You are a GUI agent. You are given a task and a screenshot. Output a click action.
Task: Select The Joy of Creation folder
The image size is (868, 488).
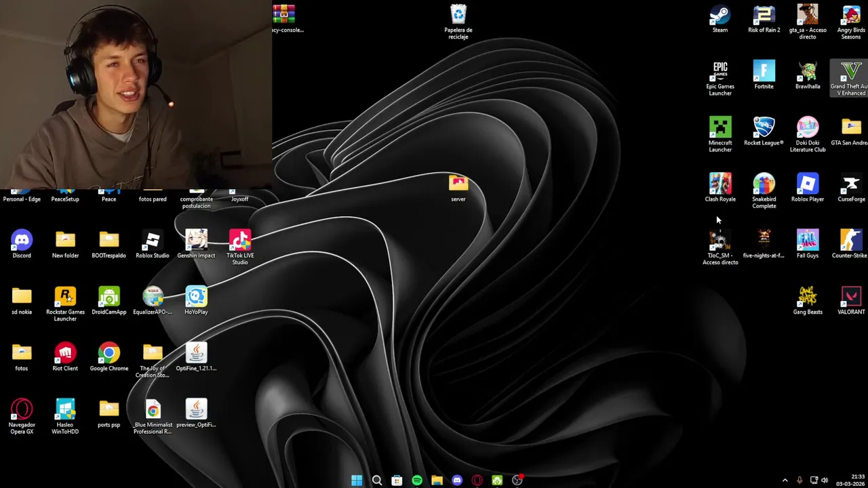(x=153, y=360)
